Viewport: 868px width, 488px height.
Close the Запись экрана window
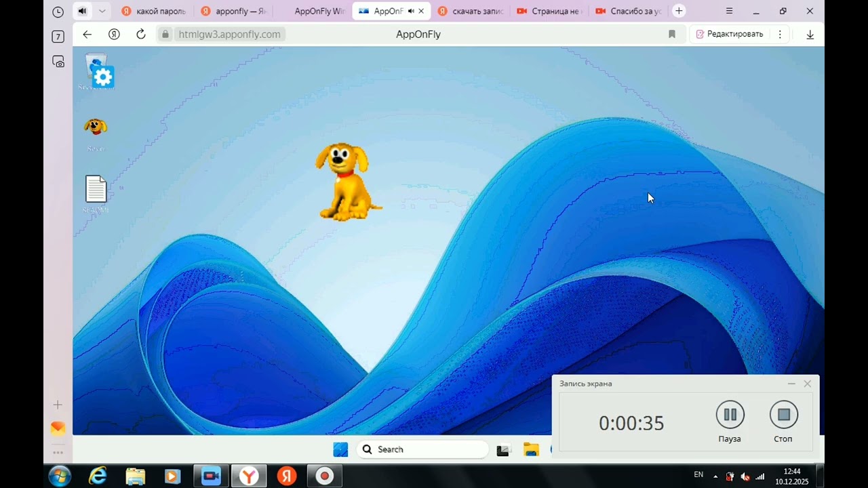point(807,384)
